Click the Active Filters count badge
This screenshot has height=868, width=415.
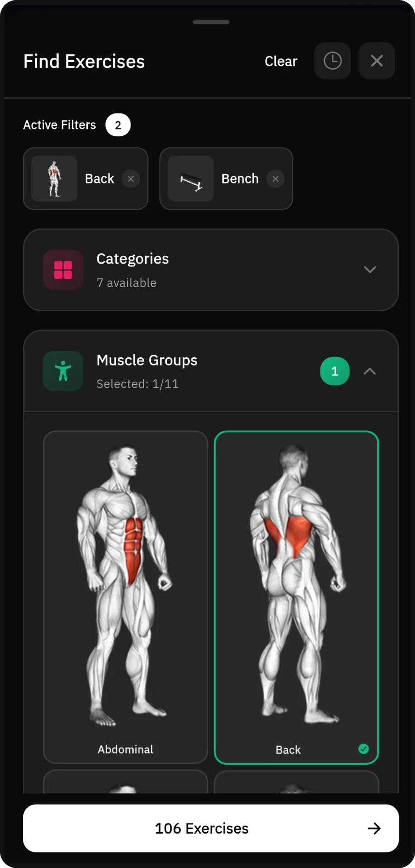click(x=118, y=125)
